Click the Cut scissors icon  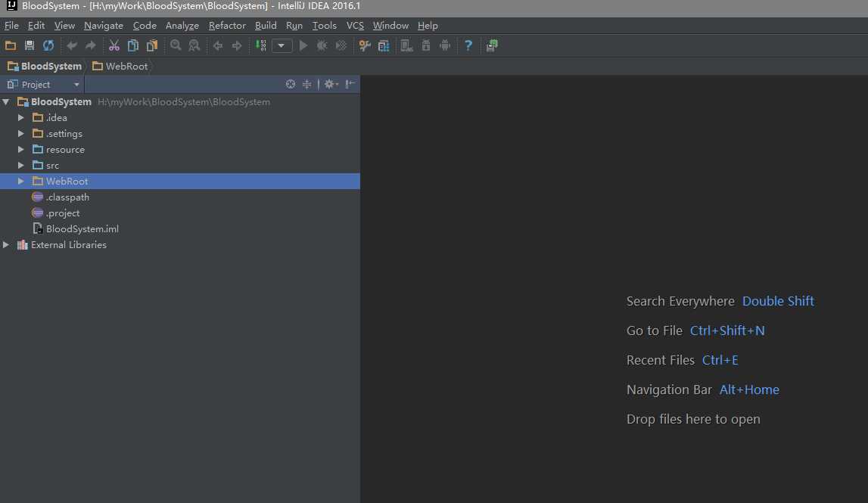(114, 45)
